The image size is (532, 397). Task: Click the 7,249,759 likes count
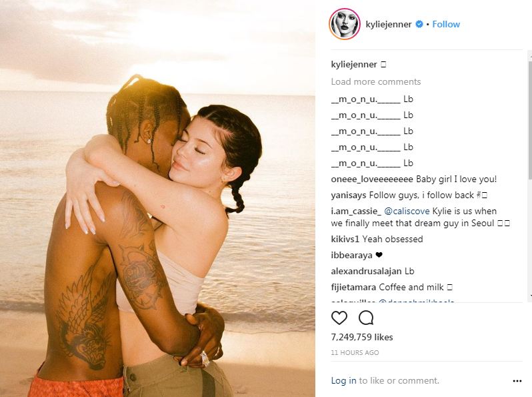pos(362,337)
